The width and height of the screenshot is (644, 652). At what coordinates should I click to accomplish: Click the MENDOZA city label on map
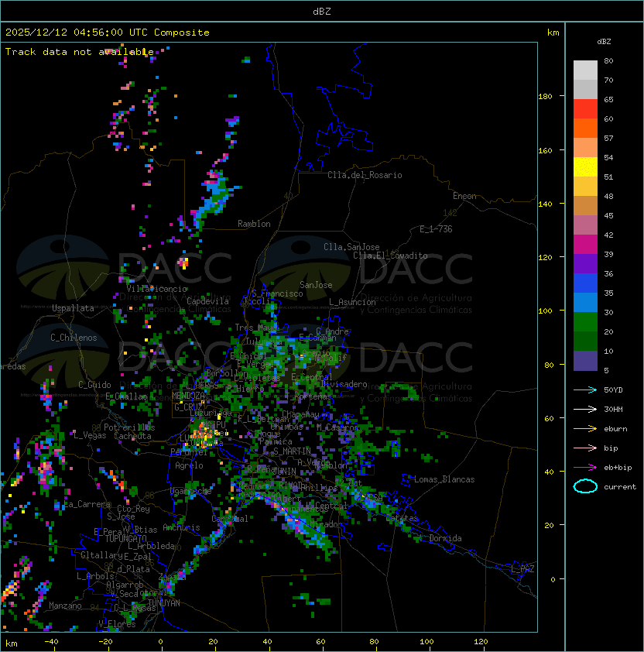click(188, 396)
